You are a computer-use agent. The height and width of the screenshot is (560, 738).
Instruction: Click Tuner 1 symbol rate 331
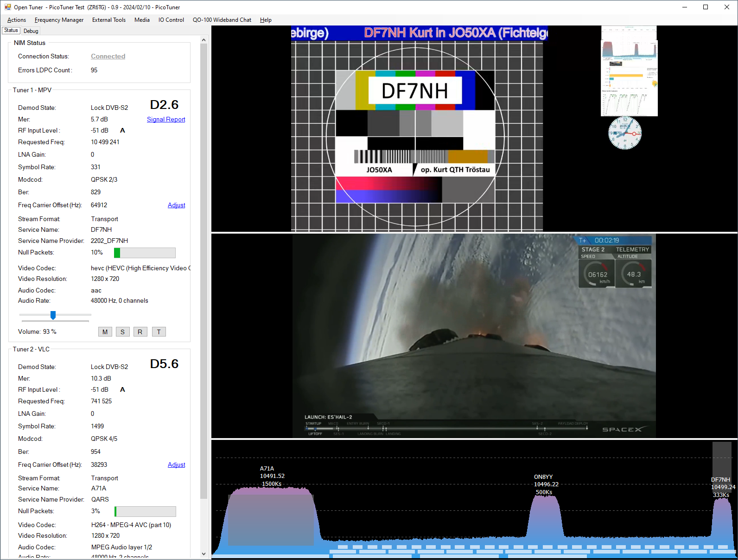click(x=95, y=167)
